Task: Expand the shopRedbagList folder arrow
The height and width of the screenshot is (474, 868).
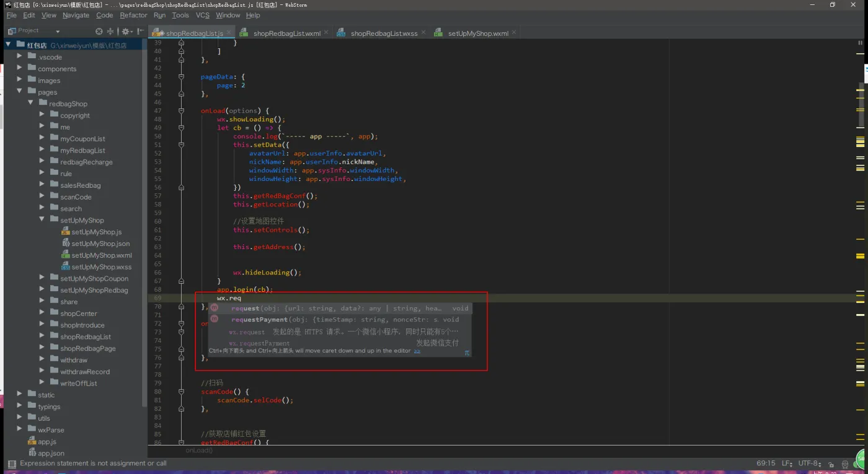Action: click(x=42, y=336)
